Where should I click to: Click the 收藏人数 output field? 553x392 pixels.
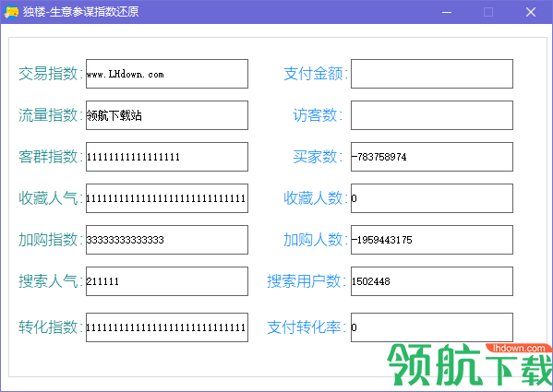tap(432, 198)
